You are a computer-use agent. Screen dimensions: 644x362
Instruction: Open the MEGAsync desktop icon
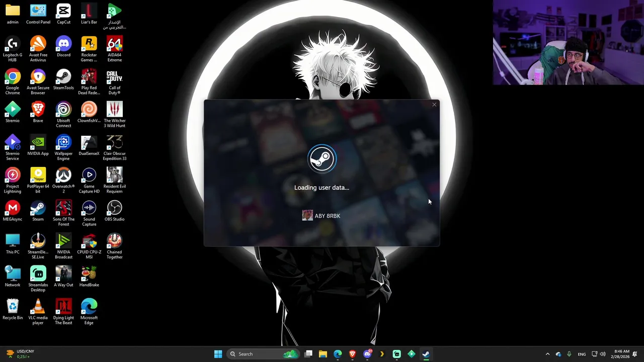[x=13, y=211]
